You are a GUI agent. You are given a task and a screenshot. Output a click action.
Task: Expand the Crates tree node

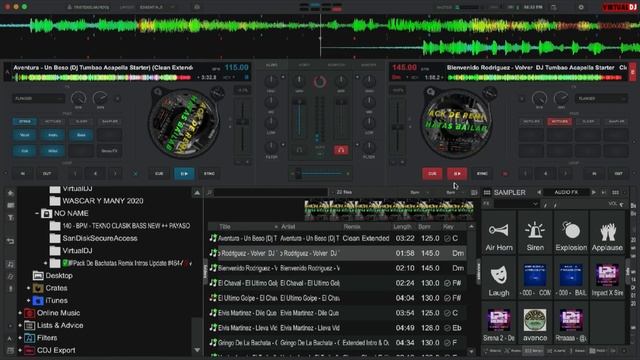tap(29, 288)
